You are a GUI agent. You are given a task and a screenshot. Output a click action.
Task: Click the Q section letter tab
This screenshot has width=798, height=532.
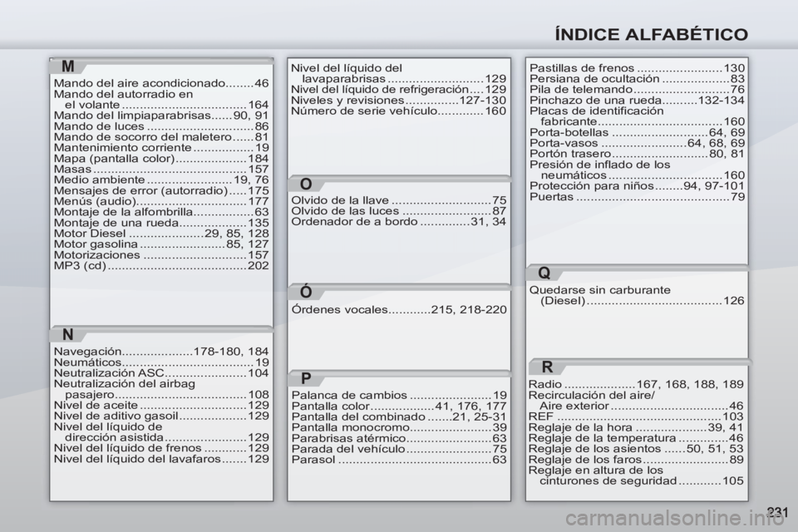coord(544,273)
